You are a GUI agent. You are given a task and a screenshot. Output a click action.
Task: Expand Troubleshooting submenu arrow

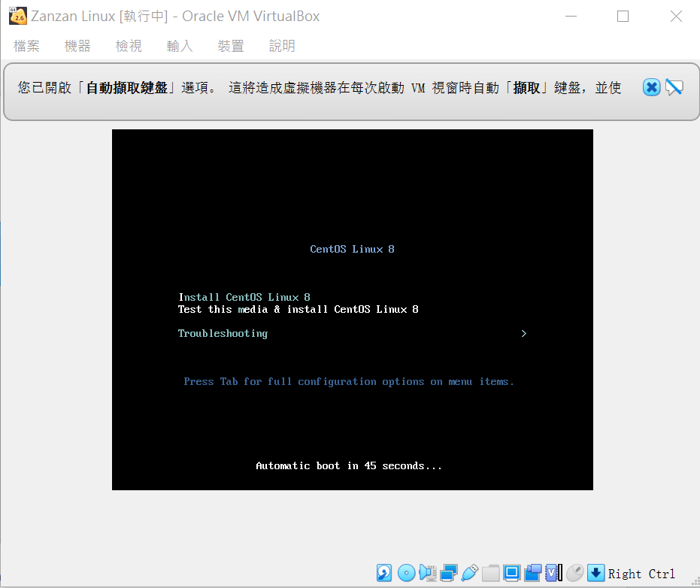click(524, 334)
